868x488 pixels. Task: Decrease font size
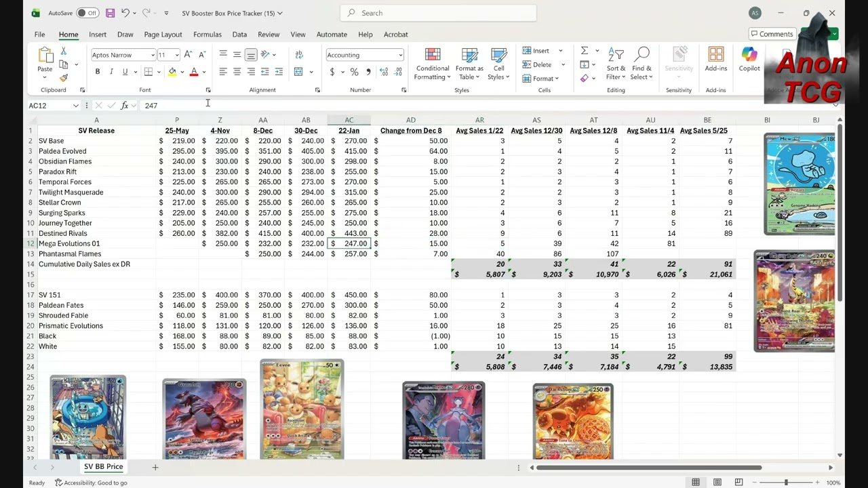(202, 55)
